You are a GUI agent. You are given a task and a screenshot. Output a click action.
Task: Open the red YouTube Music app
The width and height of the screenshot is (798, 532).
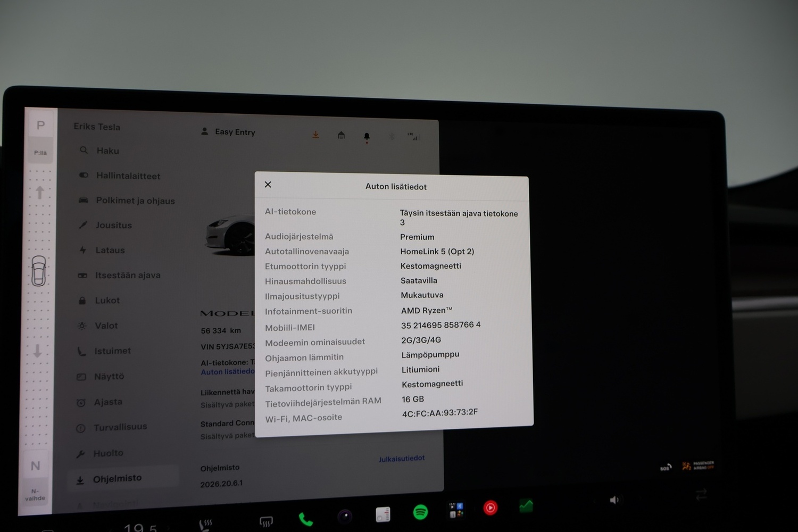[491, 508]
